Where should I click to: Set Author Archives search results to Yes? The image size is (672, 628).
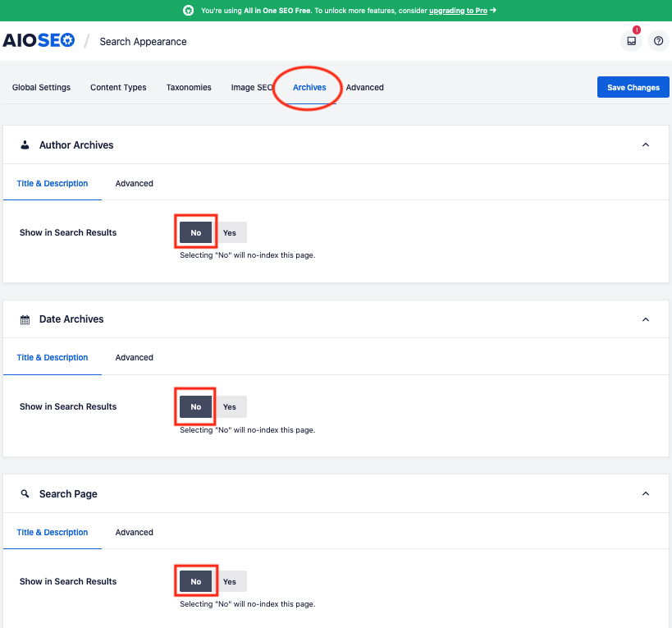(230, 233)
